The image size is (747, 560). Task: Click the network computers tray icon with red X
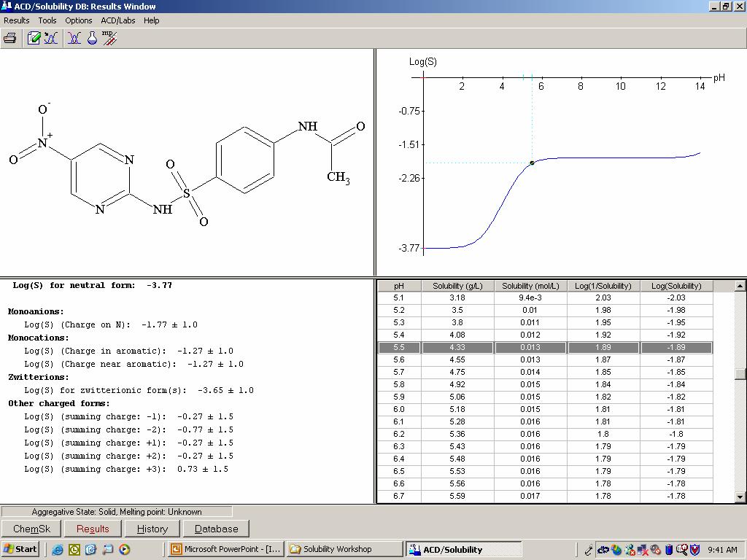pyautogui.click(x=643, y=550)
